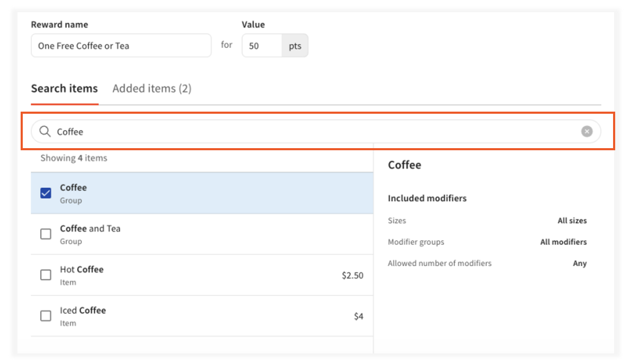The image size is (630, 364).
Task: Click the Any allowed modifiers value
Action: pos(580,263)
